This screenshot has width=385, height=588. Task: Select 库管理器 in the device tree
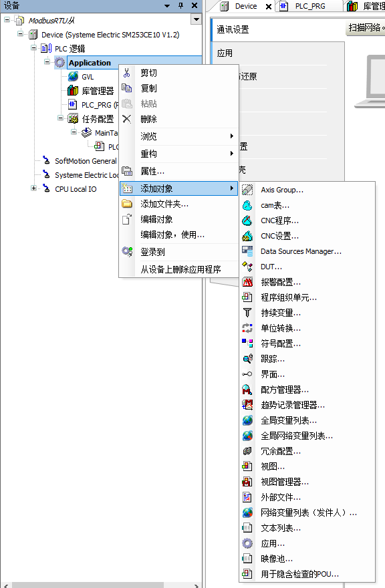(98, 91)
